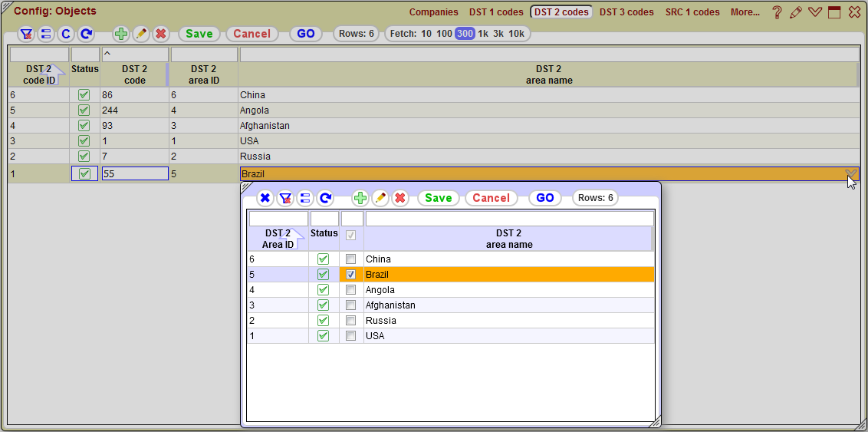This screenshot has width=868, height=432.
Task: Delete row with main toolbar red X
Action: [160, 34]
